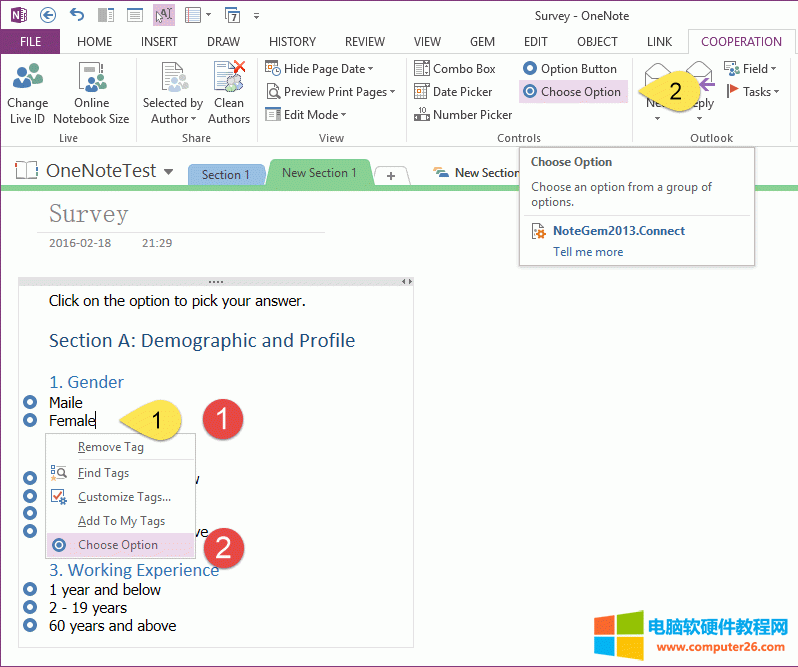Select the Maile option radio button
798x667 pixels.
click(30, 402)
